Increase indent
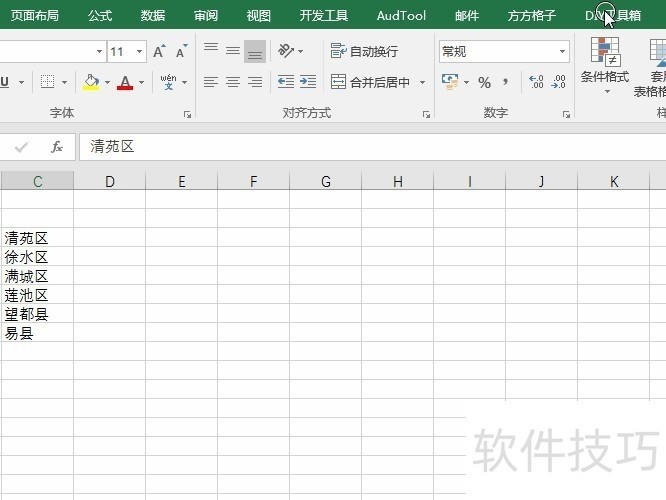This screenshot has height=500, width=666. click(x=308, y=82)
